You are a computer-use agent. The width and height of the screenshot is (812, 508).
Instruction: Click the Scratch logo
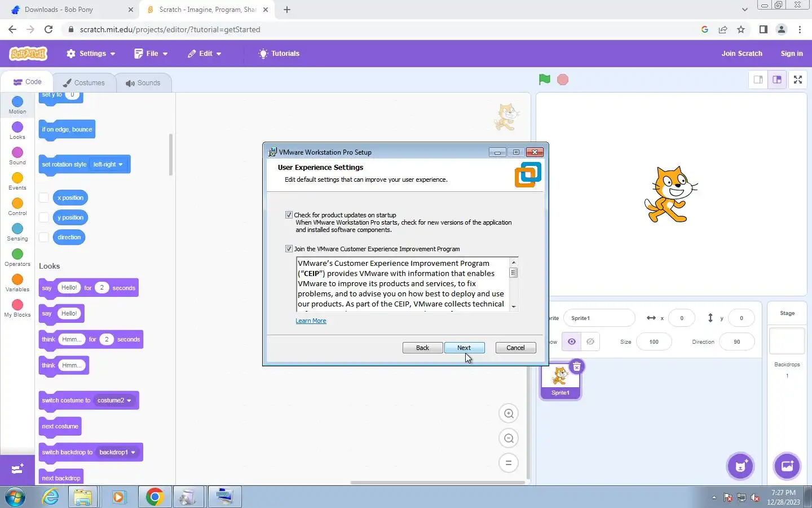pyautogui.click(x=28, y=54)
